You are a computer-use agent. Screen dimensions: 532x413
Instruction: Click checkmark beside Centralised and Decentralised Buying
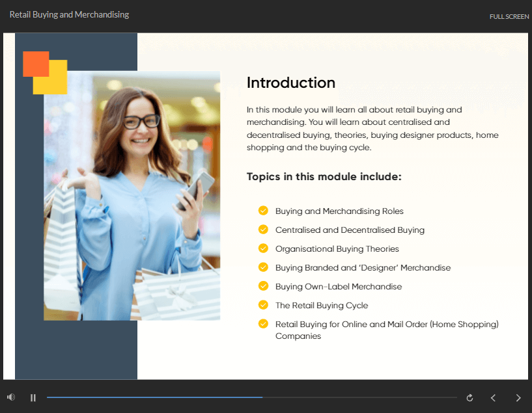[x=263, y=230]
